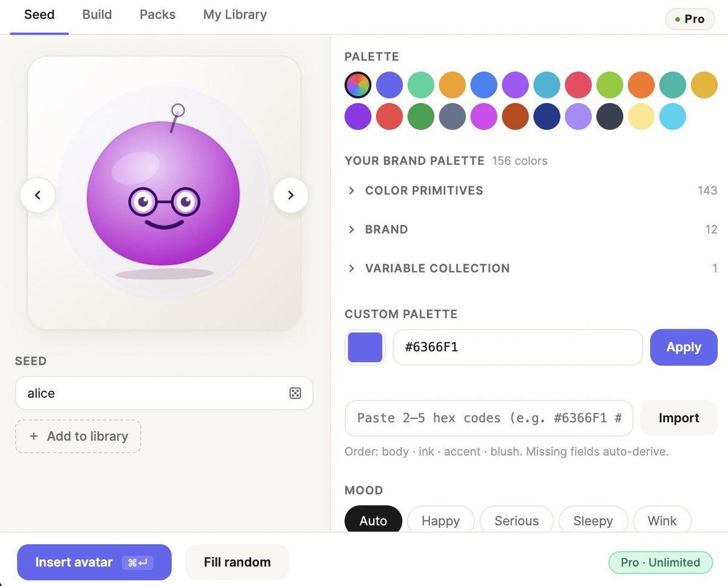Set mood to Sleepy
Viewport: 728px width, 586px height.
click(593, 520)
